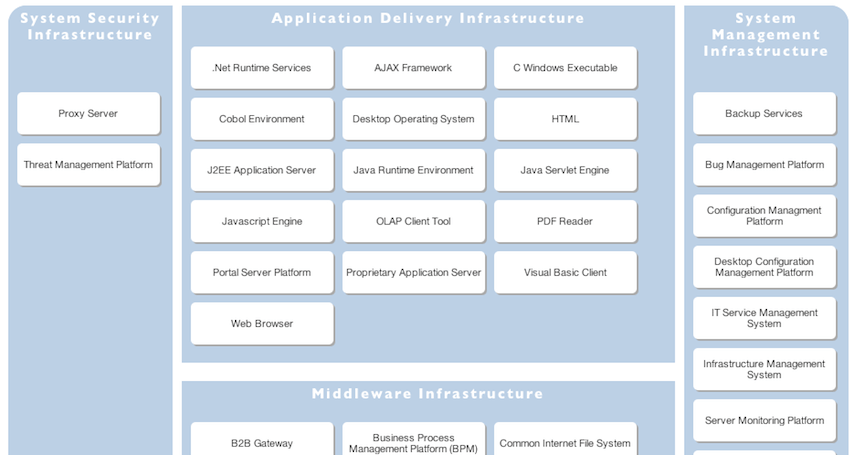Click the Application Delivery Infrastructure heading
The height and width of the screenshot is (455, 855).
(x=428, y=19)
